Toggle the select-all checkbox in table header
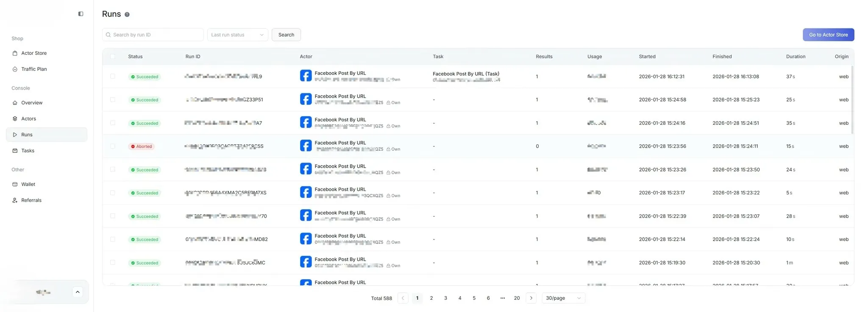The height and width of the screenshot is (312, 868). coord(112,56)
